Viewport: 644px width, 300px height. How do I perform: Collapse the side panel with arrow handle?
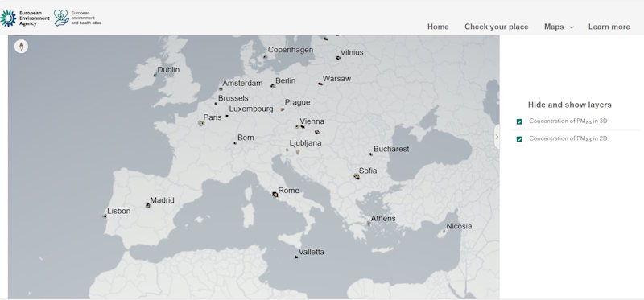click(x=497, y=137)
